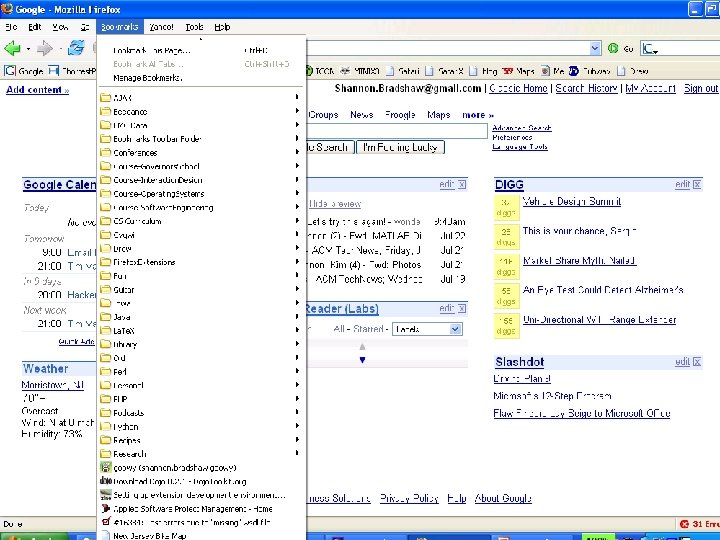Open the New Jersey Bike Map bookmark
720x540 pixels.
200,535
